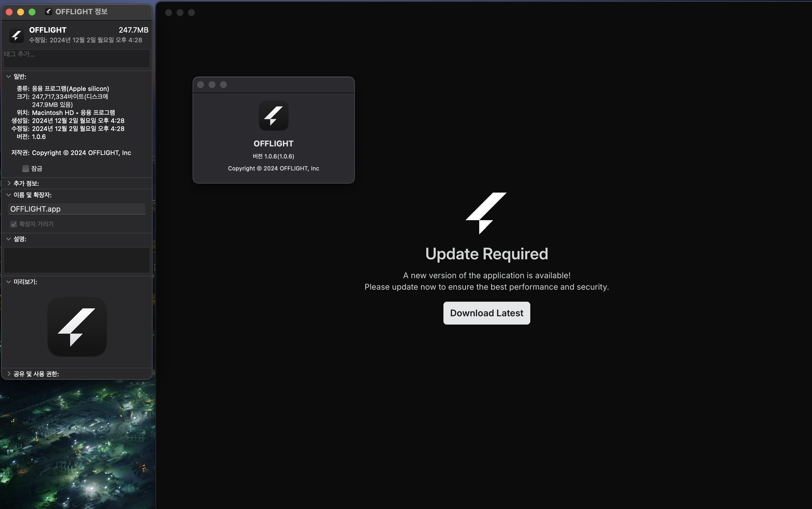Close the About OFFLIGHT dialog
This screenshot has width=812, height=509.
(x=201, y=85)
